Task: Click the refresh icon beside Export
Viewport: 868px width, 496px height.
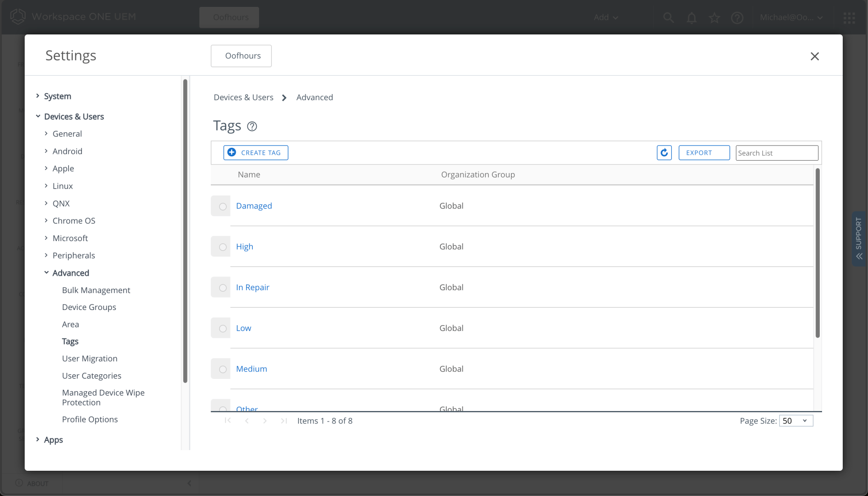Action: pos(664,153)
